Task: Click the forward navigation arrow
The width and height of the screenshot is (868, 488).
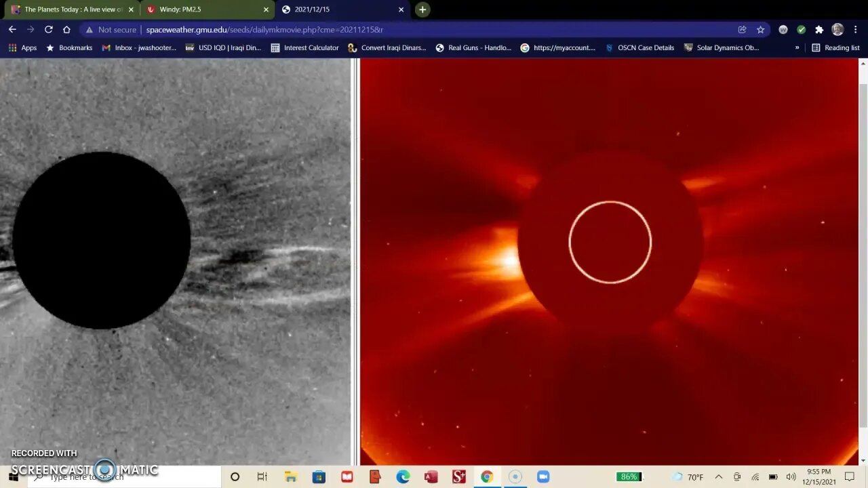Action: click(x=31, y=30)
